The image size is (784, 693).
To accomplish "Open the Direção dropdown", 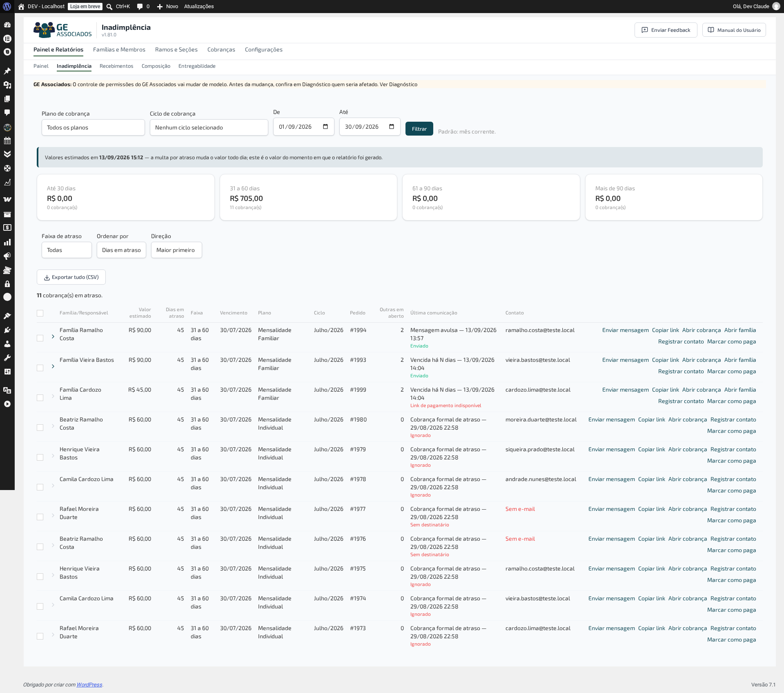I will click(x=176, y=250).
